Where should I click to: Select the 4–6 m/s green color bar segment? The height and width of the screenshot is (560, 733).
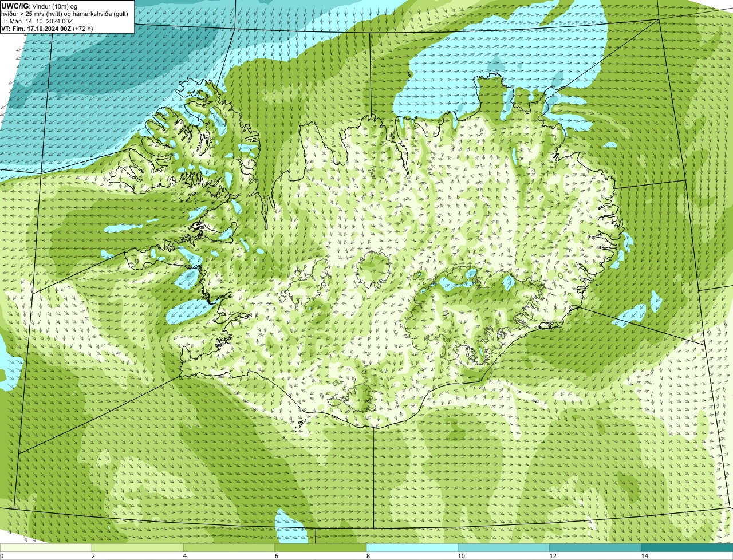tap(229, 547)
